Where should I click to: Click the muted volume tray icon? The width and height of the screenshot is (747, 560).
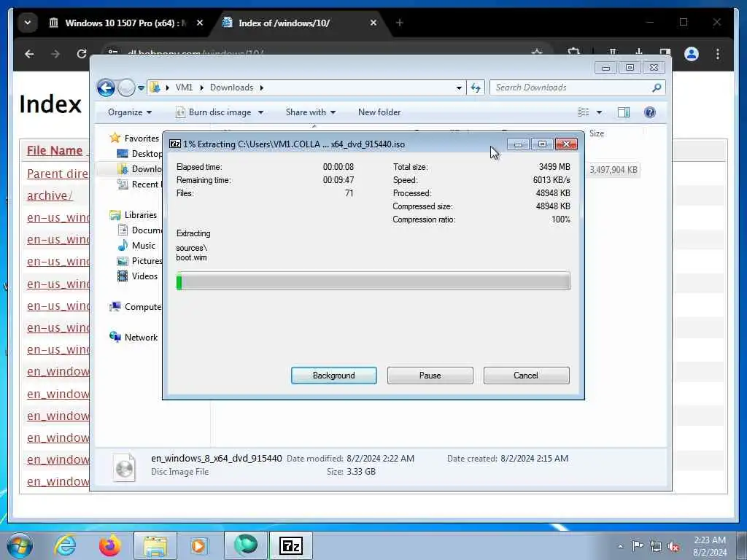[x=673, y=546]
